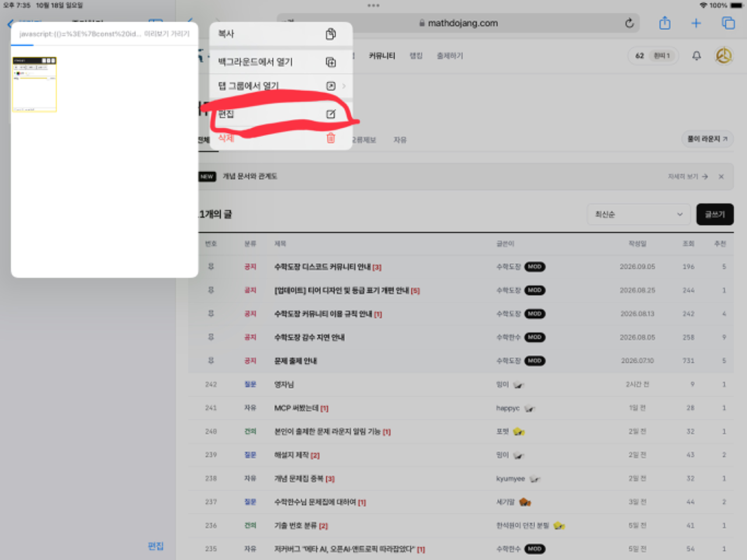Open the tab overview icon
This screenshot has width=747, height=560.
(x=728, y=23)
